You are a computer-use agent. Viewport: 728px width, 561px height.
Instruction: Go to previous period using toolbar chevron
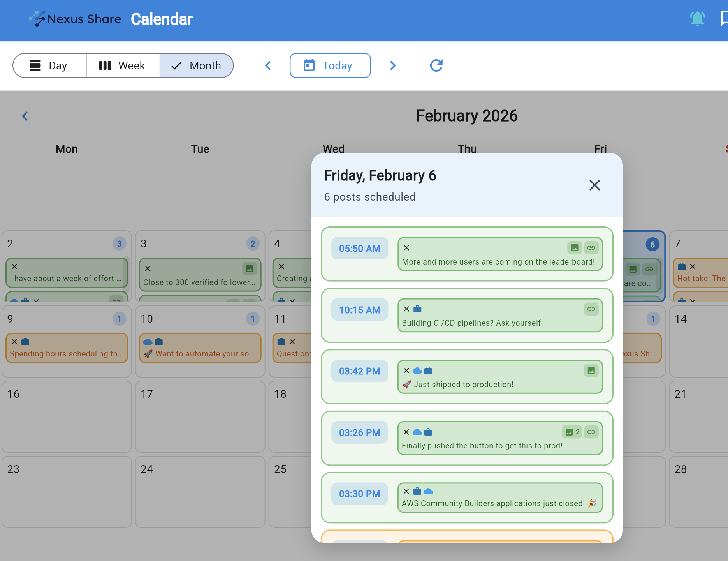[268, 65]
